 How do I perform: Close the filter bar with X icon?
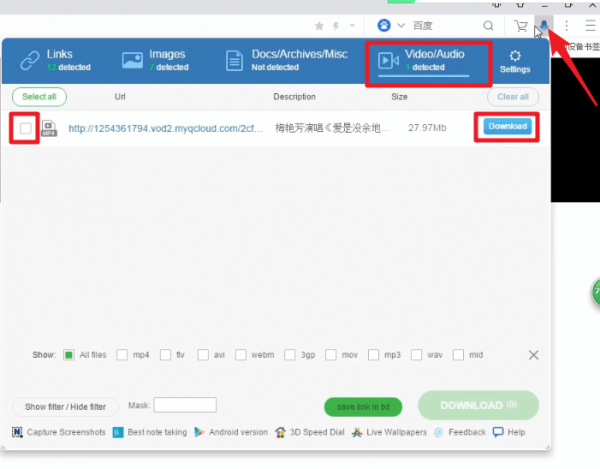click(x=533, y=355)
